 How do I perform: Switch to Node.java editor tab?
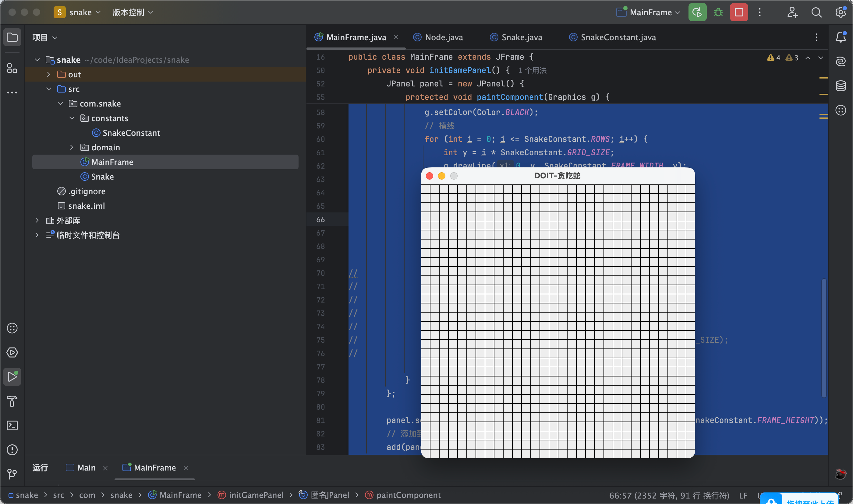[x=438, y=37]
